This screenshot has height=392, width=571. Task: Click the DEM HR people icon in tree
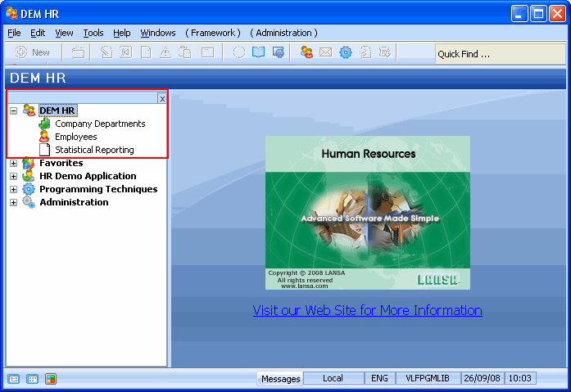click(x=29, y=110)
